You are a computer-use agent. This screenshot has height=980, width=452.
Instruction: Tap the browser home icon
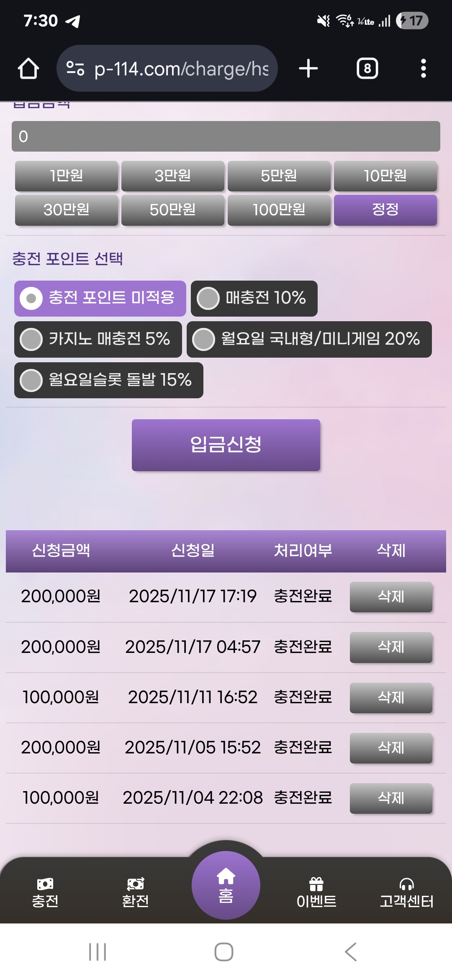coord(28,69)
